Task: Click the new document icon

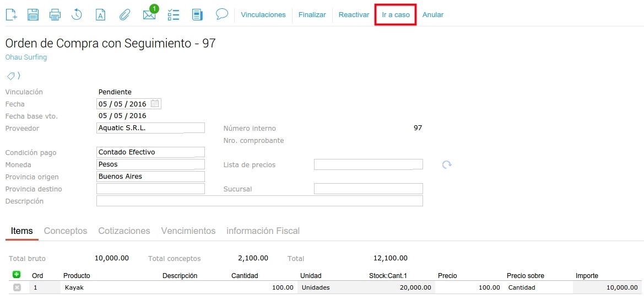Action: [11, 15]
